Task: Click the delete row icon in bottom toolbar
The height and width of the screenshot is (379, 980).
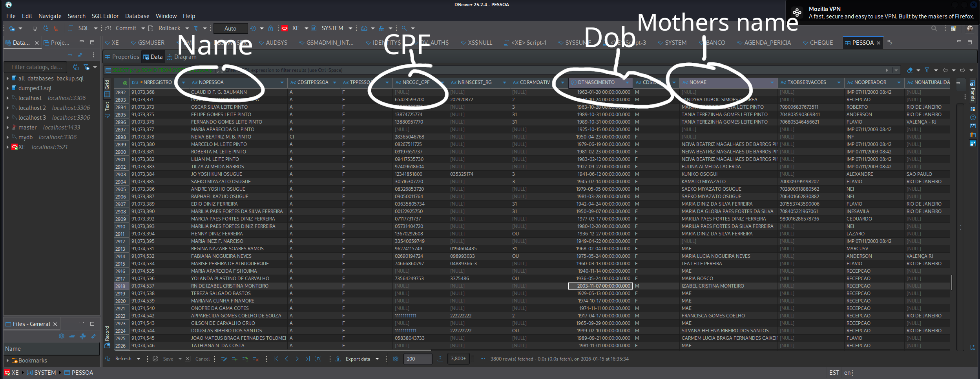Action: pos(256,359)
